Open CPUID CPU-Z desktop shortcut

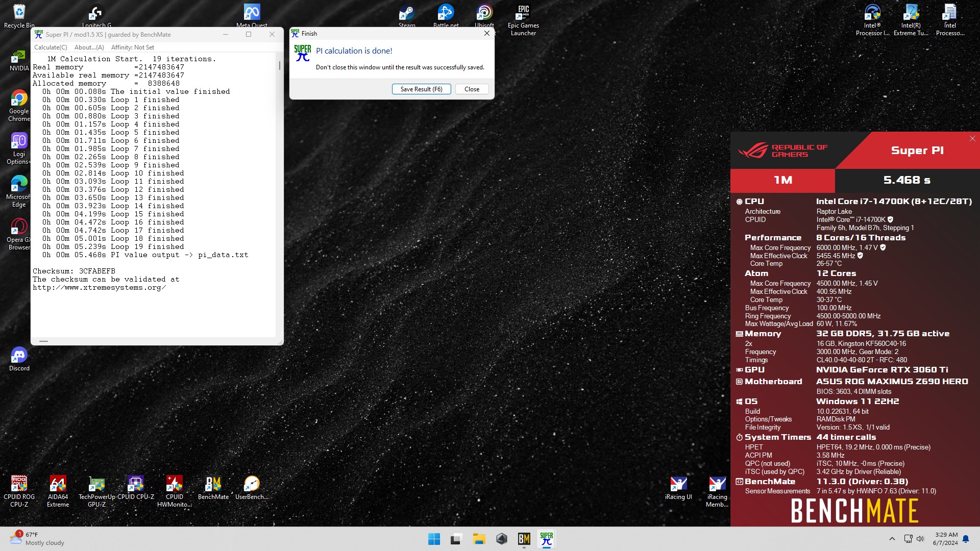(135, 487)
